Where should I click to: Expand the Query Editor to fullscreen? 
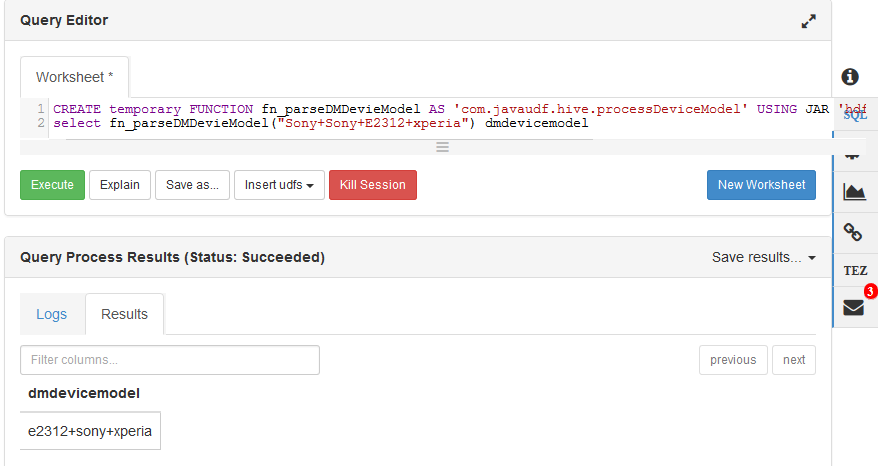tap(809, 21)
